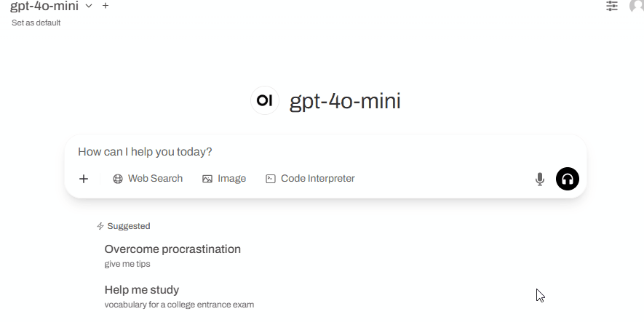This screenshot has height=322, width=644.
Task: Choose the Help me study suggestion
Action: (x=179, y=297)
